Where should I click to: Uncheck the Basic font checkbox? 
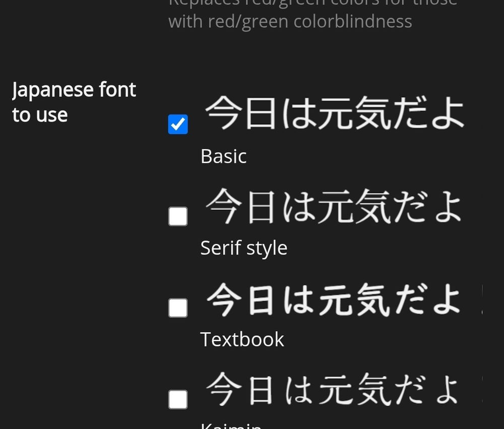[x=178, y=125]
